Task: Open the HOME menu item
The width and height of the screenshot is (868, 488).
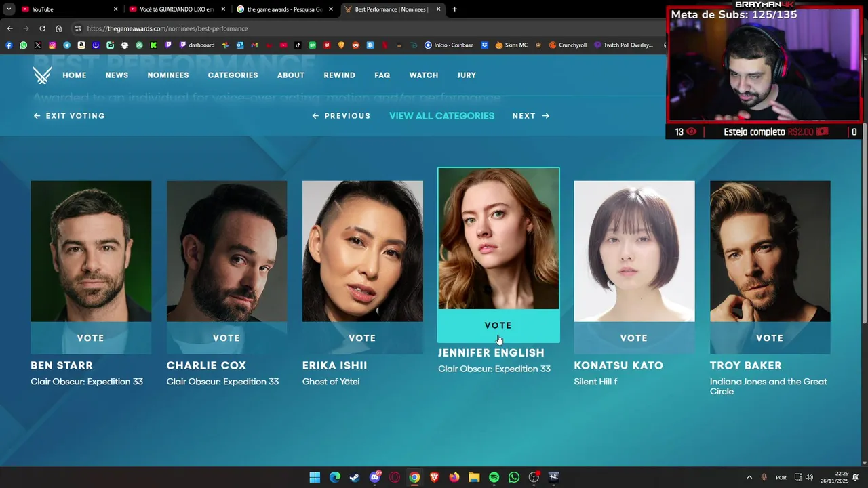Action: [x=75, y=75]
